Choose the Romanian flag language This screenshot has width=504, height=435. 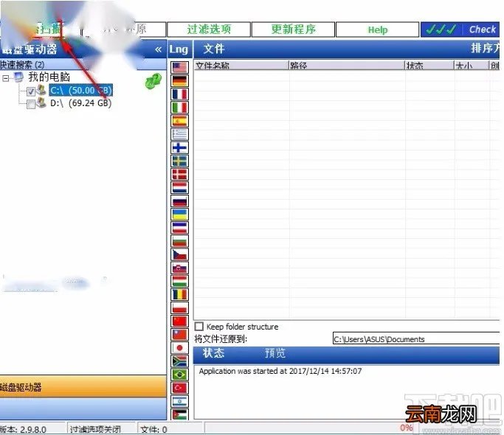pos(179,294)
